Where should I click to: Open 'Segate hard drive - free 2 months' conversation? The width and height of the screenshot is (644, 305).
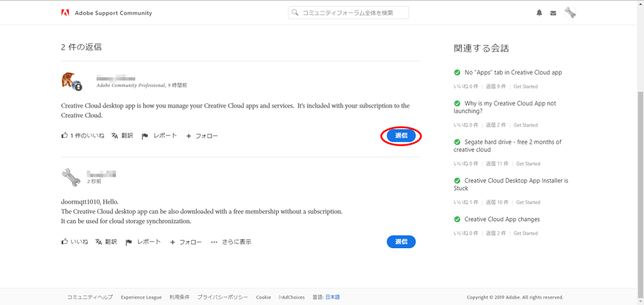[508, 146]
